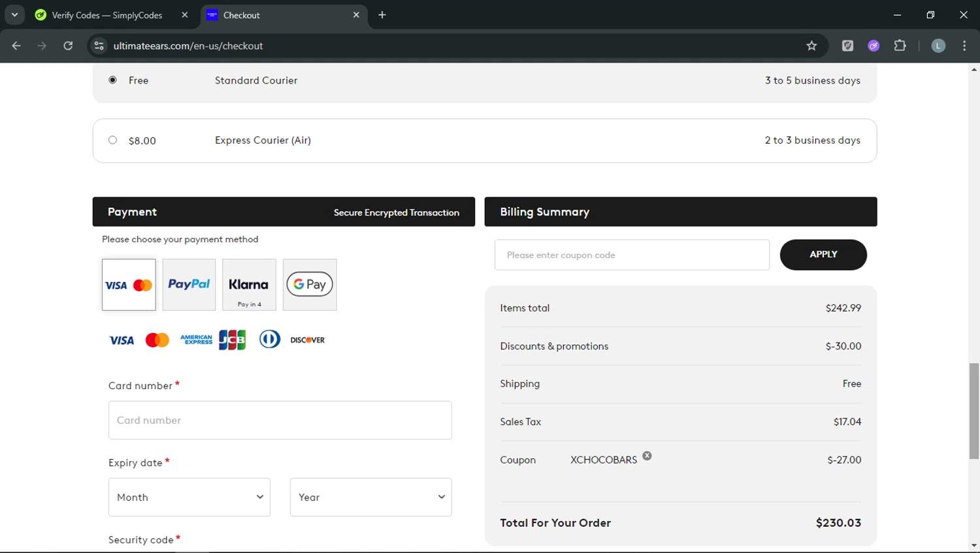Click the address bar URL
The width and height of the screenshot is (980, 553).
(x=188, y=46)
